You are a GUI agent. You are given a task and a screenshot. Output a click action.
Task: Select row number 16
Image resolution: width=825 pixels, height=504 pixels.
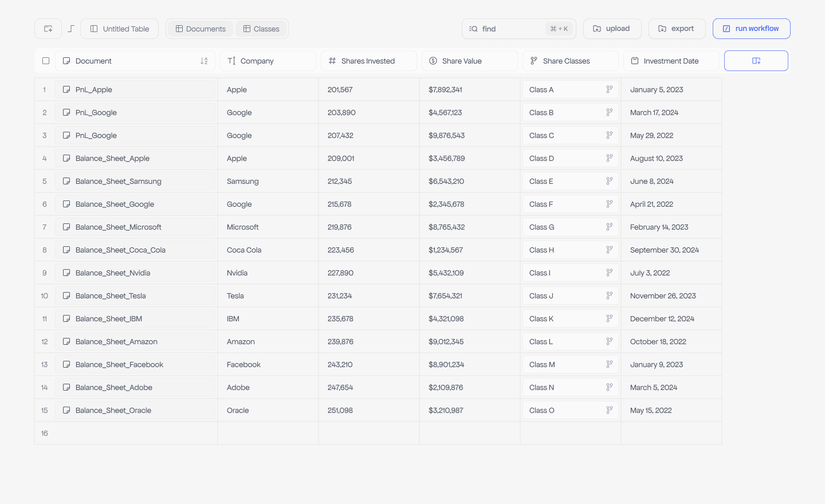(45, 433)
